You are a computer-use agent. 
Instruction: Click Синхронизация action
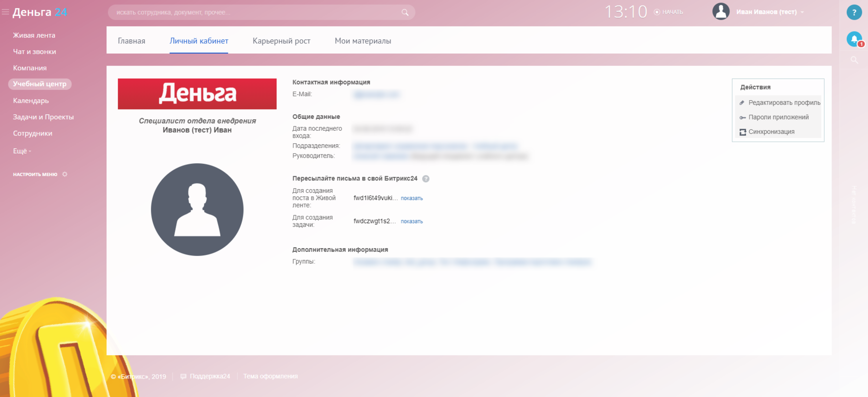coord(771,132)
